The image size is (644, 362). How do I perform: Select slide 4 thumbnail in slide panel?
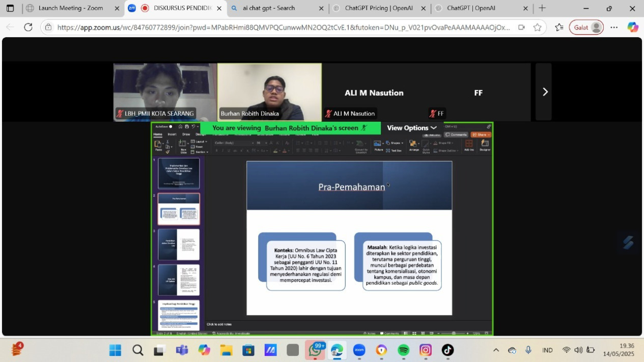coord(179,280)
